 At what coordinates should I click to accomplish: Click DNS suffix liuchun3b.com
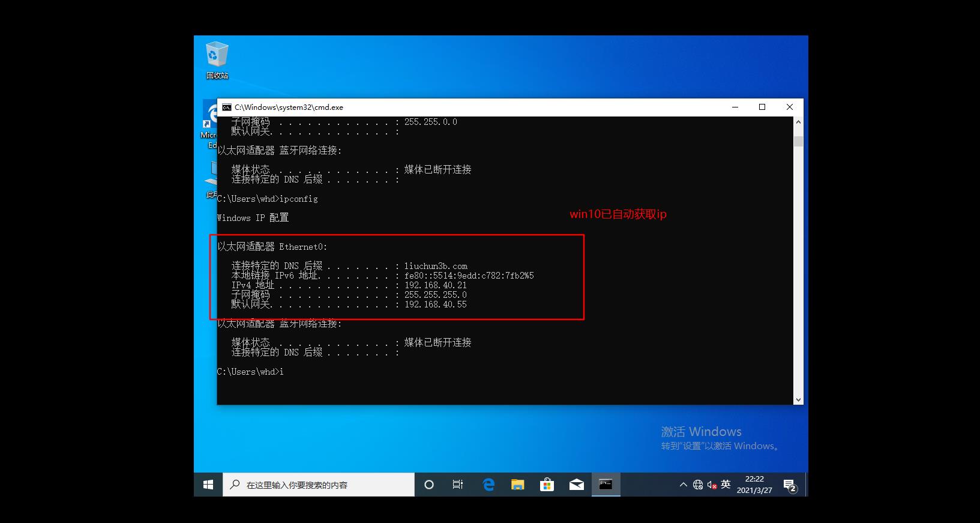tap(436, 266)
